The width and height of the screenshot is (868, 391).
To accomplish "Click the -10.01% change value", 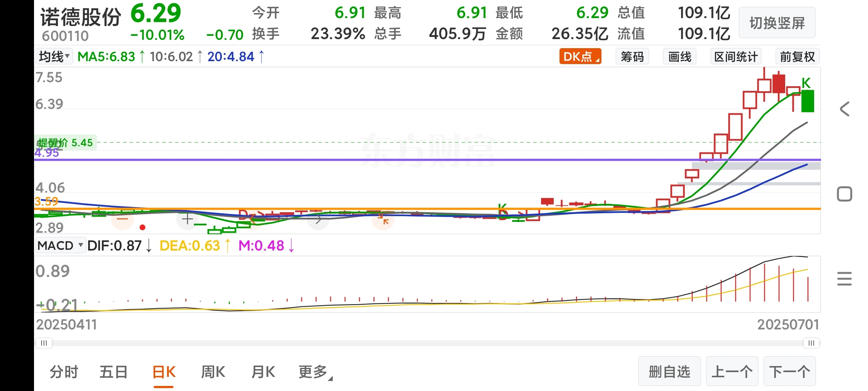I will point(157,35).
